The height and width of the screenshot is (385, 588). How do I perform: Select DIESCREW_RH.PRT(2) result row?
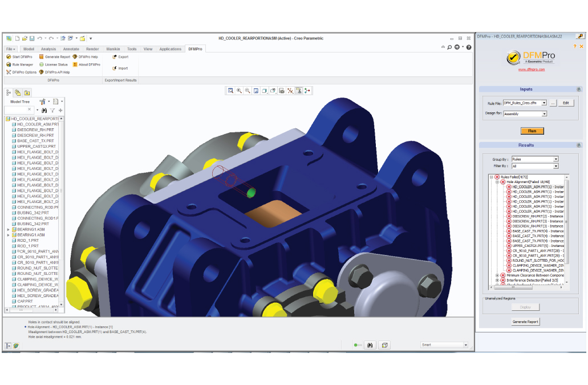pos(535,216)
